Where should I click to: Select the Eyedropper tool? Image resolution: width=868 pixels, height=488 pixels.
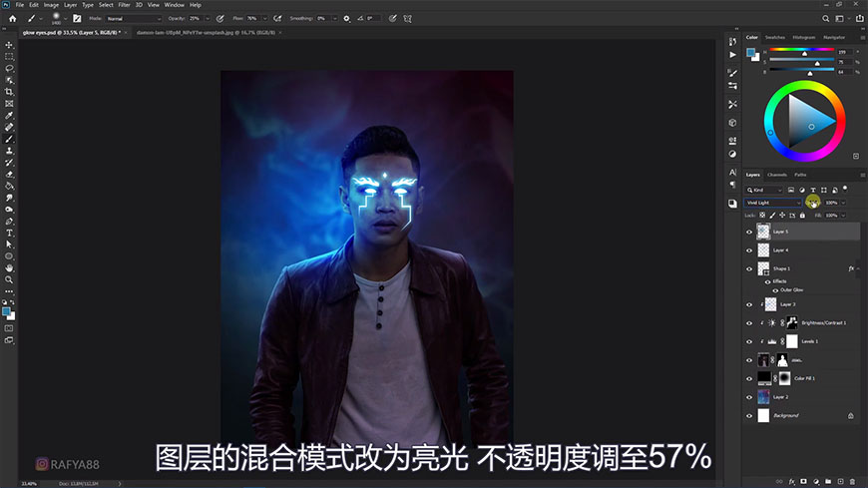click(x=9, y=116)
